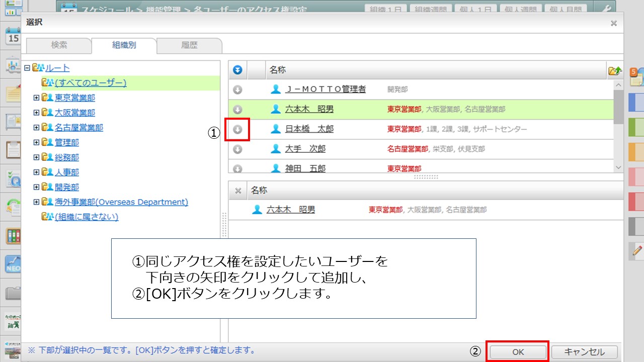Viewport: 644px width, 362px height.
Task: Click the remove-all X icon in selected list header
Action: click(238, 191)
